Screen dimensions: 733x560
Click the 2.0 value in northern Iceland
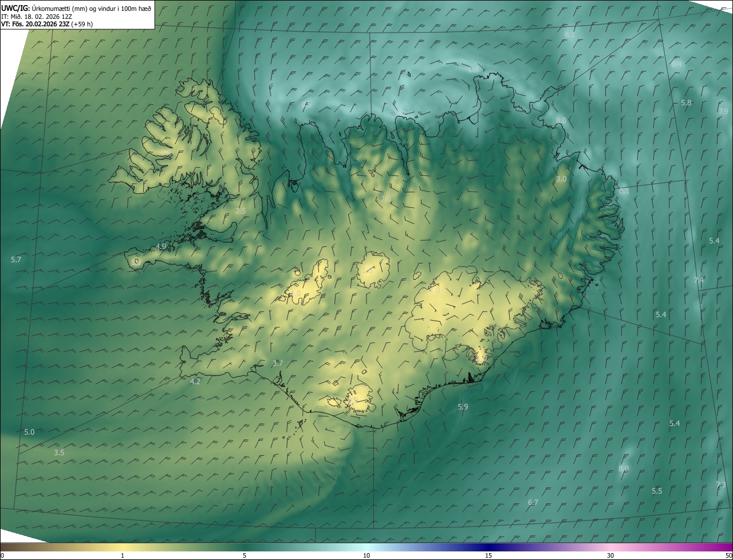pyautogui.click(x=386, y=199)
